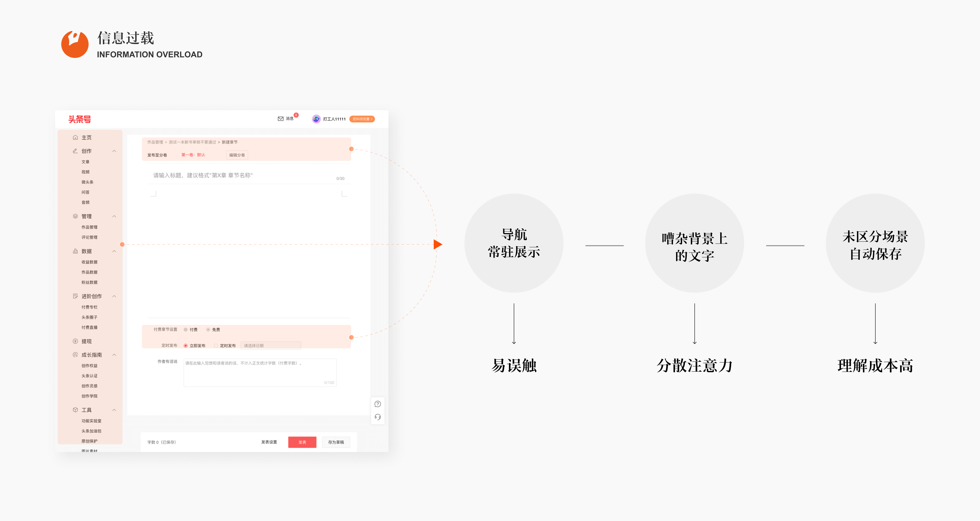Open 创作权益 in the sidebar
Image resolution: width=980 pixels, height=521 pixels.
click(89, 366)
